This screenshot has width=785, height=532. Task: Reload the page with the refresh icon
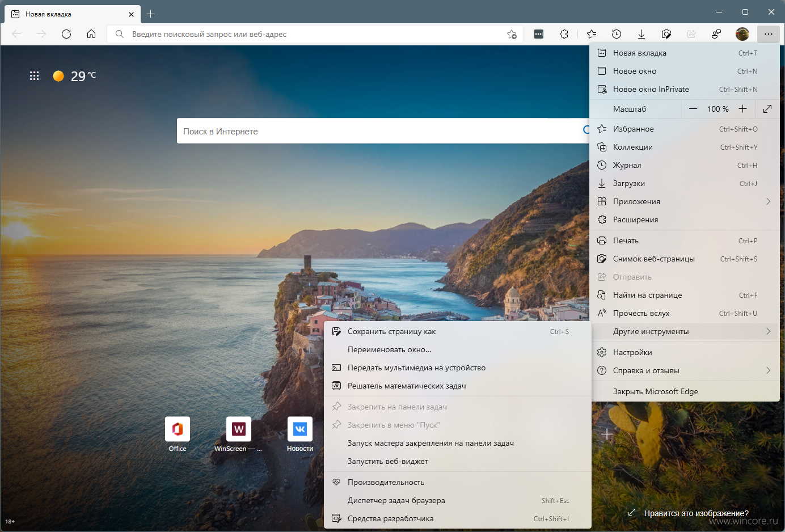(x=66, y=34)
